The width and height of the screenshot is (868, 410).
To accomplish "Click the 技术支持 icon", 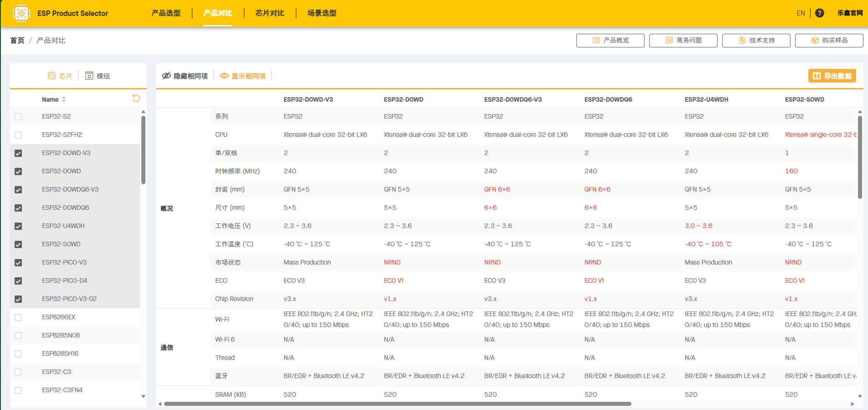I will click(x=742, y=41).
